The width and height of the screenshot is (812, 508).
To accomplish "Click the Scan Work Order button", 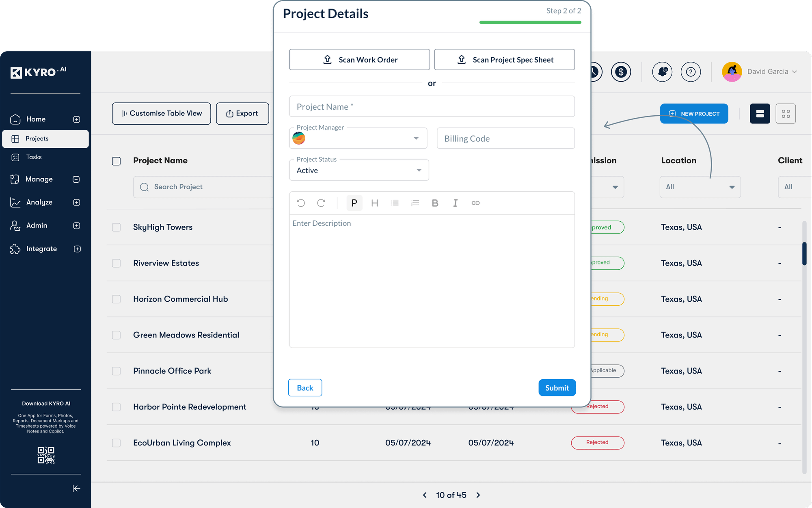I will [359, 59].
